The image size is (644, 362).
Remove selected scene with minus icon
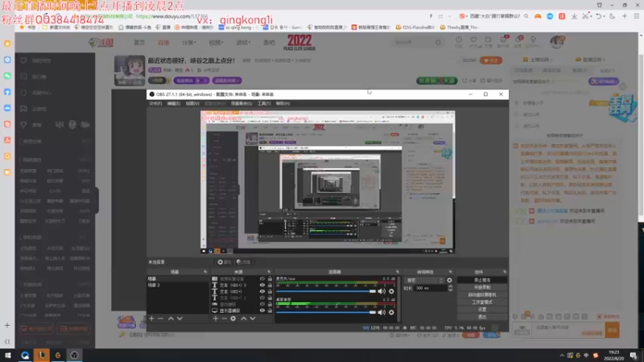[x=160, y=319]
